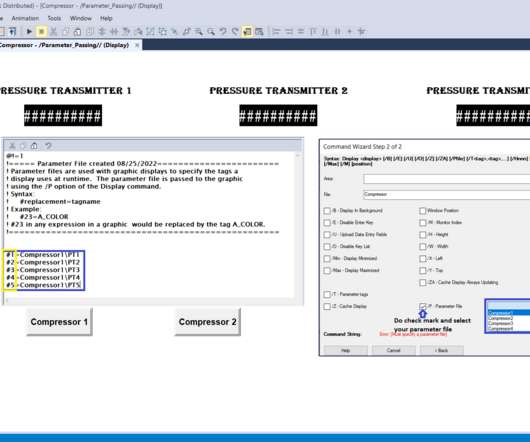Click the Undo icon in parameter file editor

click(48, 146)
